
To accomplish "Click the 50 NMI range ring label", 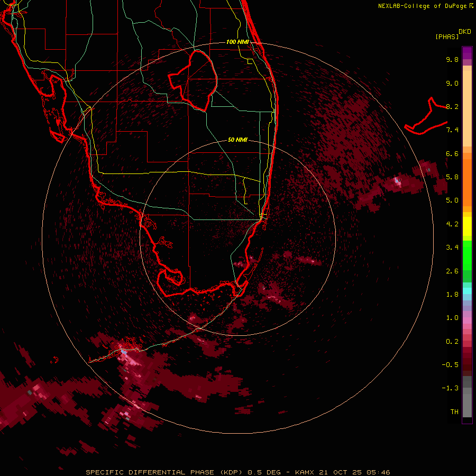I will tap(237, 140).
